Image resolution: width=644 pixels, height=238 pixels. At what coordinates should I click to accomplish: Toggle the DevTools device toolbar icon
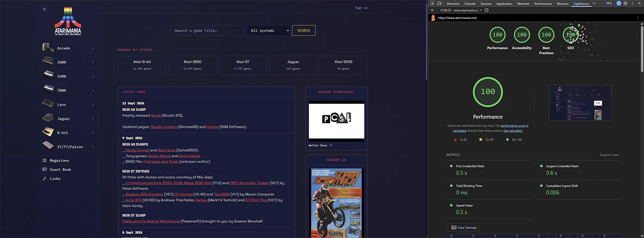click(440, 3)
